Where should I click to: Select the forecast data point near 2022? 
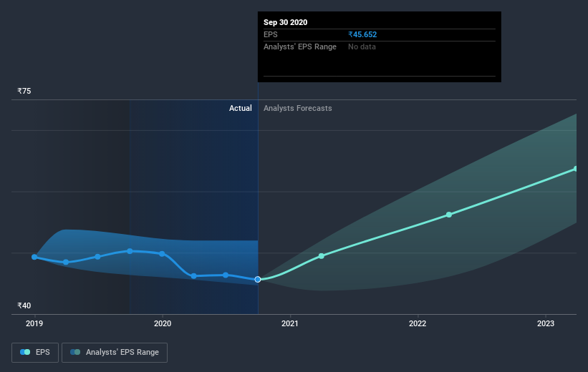449,215
